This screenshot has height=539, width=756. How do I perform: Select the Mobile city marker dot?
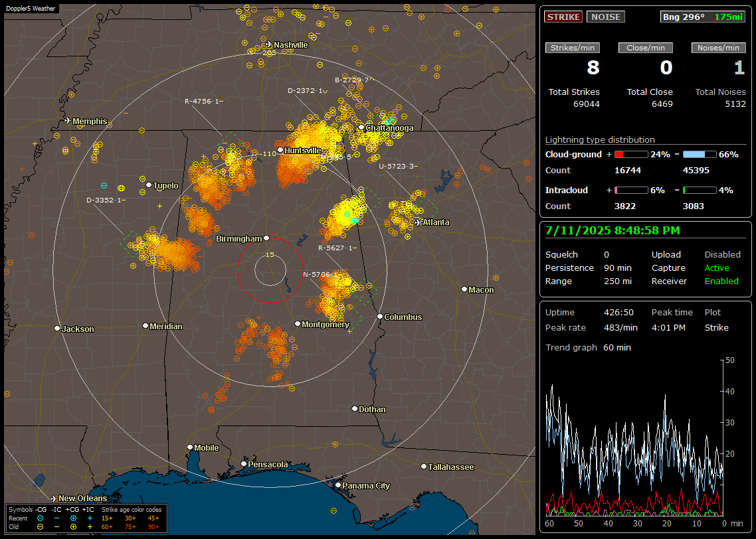click(x=190, y=447)
